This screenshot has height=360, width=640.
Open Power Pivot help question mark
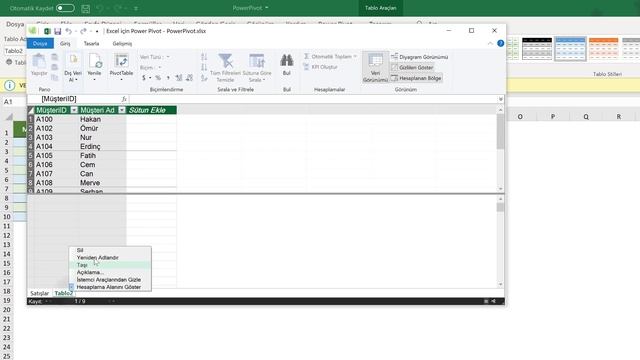[500, 43]
